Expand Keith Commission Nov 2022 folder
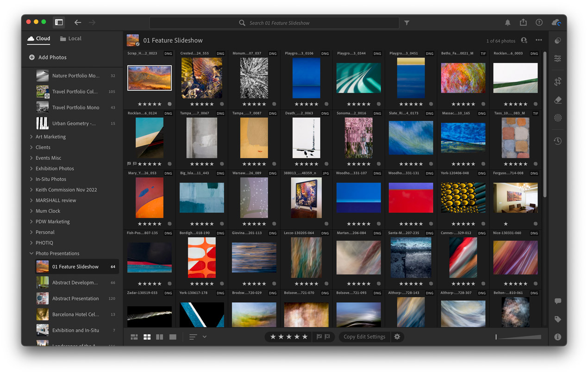588x374 pixels. pos(31,190)
